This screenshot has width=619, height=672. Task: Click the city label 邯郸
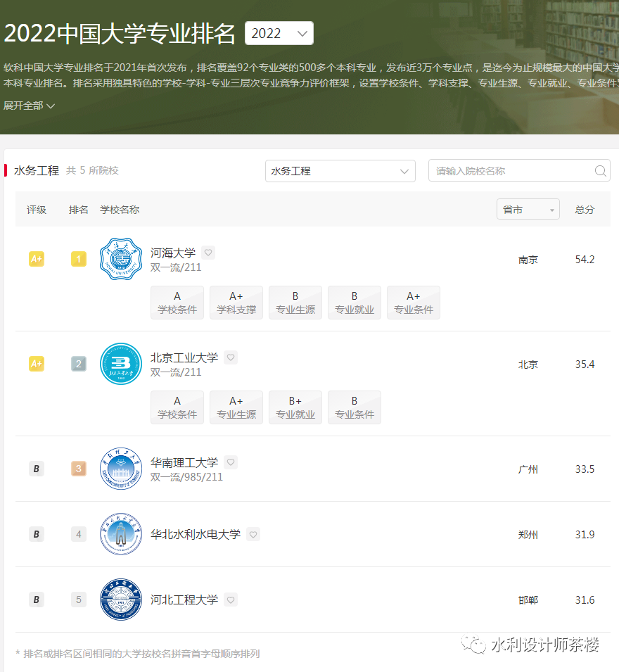coord(528,600)
